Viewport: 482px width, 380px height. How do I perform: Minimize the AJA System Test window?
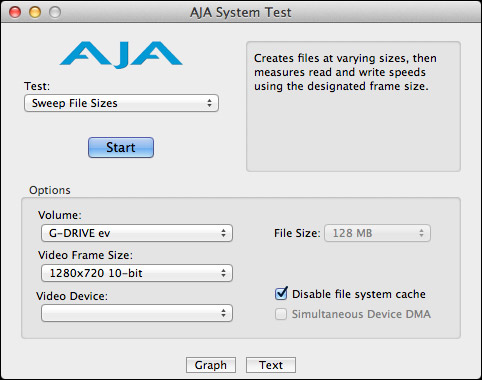coord(35,12)
